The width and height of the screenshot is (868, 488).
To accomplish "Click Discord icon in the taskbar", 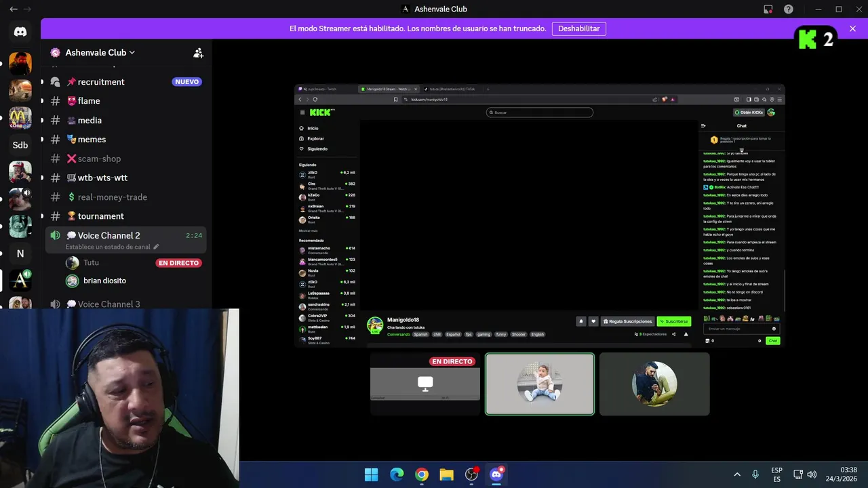I will [x=496, y=474].
